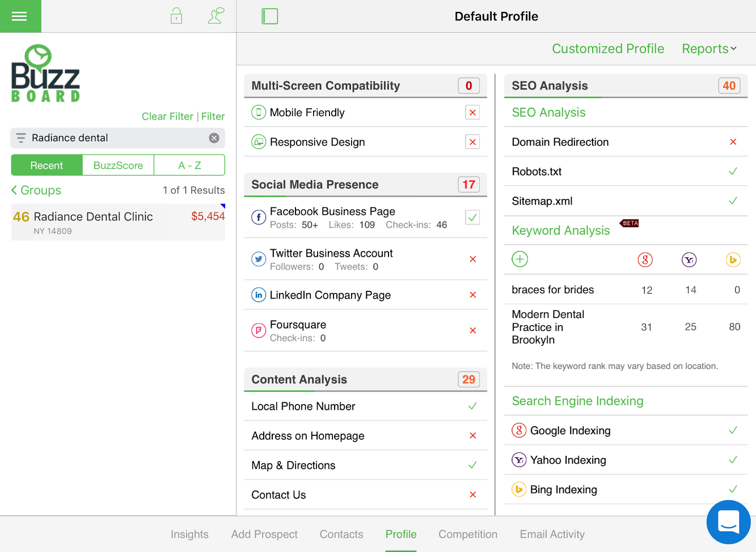Open the Customized Profile link

608,49
